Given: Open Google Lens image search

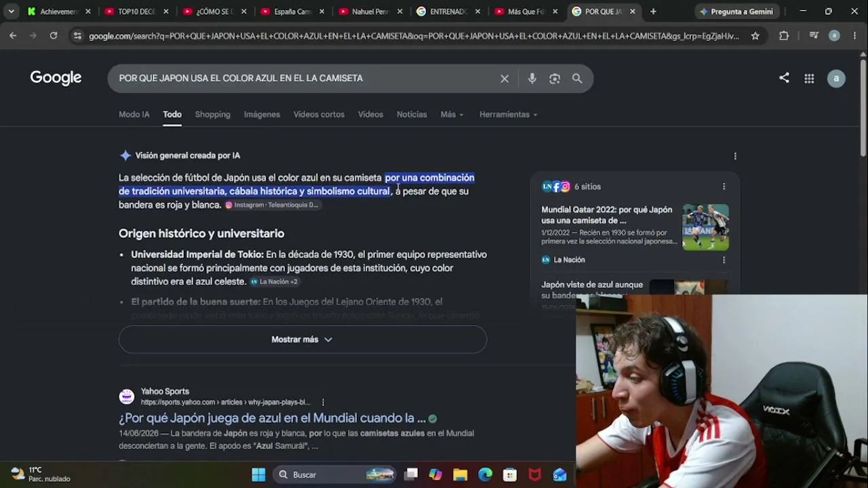Looking at the screenshot, I should tap(555, 79).
